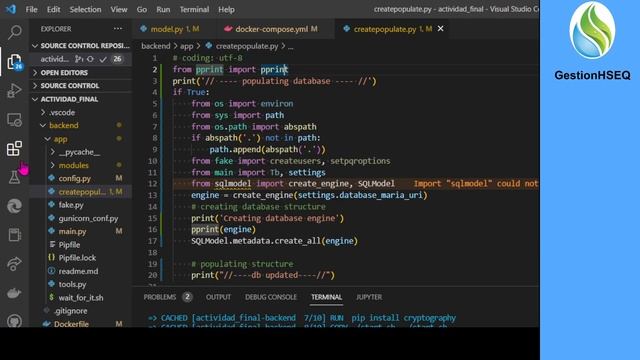Open the View menu

pos(119,9)
